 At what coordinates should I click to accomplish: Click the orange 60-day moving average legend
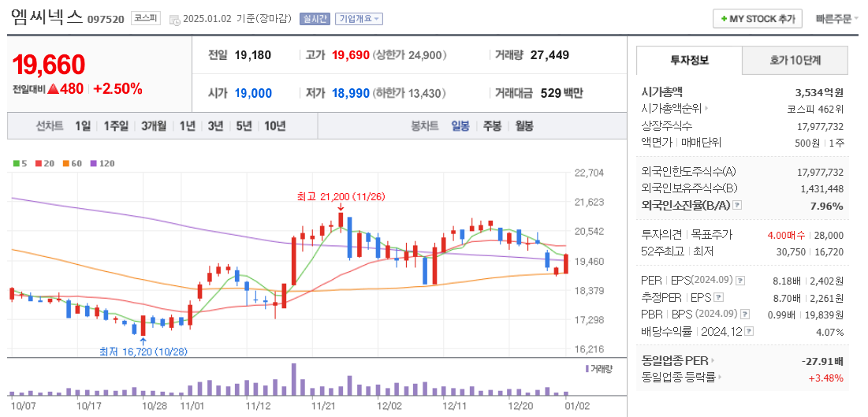(x=71, y=163)
